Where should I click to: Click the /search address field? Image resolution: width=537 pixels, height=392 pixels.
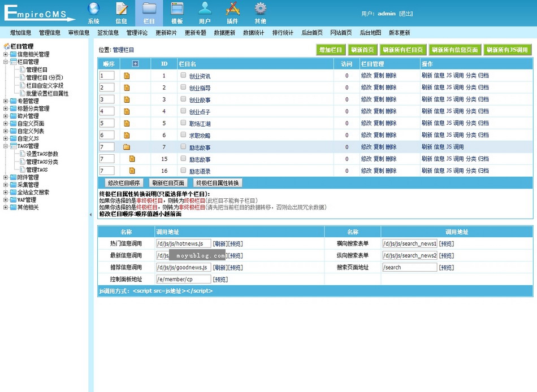coord(410,267)
